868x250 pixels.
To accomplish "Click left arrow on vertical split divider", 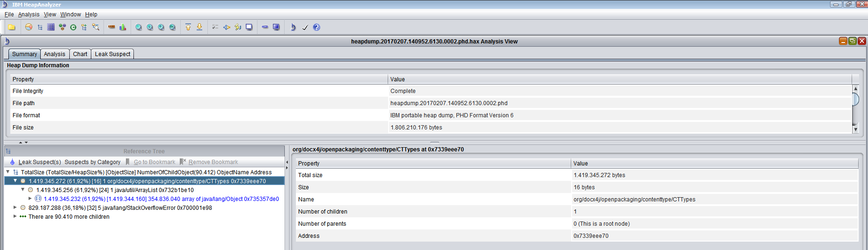I will (287, 163).
